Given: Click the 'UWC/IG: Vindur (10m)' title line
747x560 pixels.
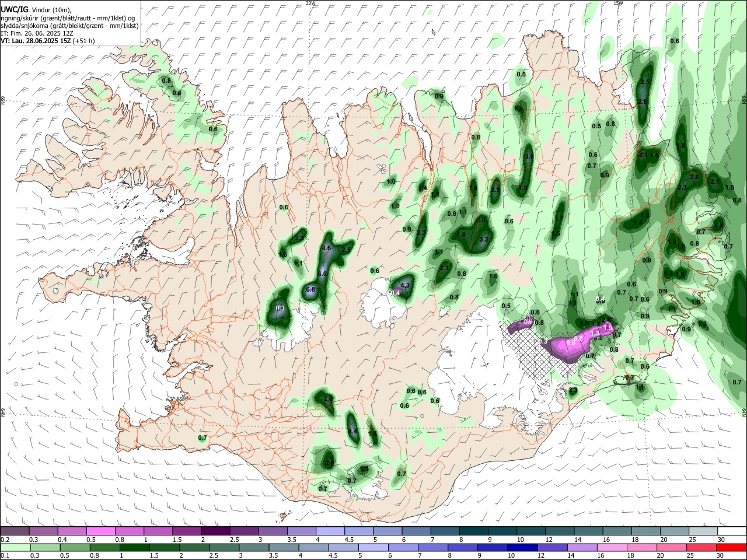Looking at the screenshot, I should [36, 10].
